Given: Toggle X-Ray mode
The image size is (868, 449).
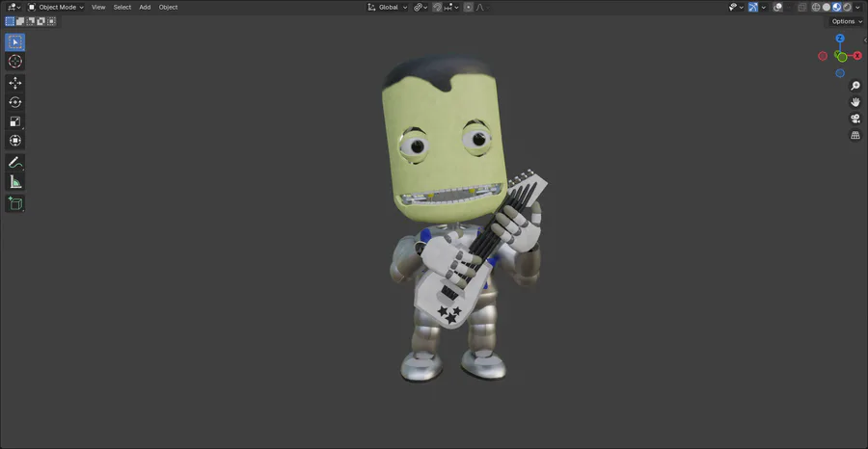Looking at the screenshot, I should tap(802, 7).
